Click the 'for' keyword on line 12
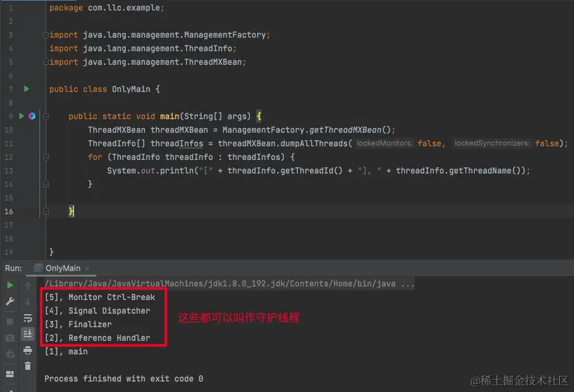Viewport: 574px width, 392px height. point(95,157)
